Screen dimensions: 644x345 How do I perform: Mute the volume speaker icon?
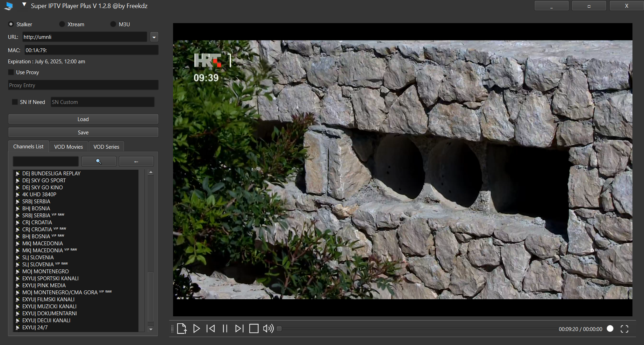(268, 329)
